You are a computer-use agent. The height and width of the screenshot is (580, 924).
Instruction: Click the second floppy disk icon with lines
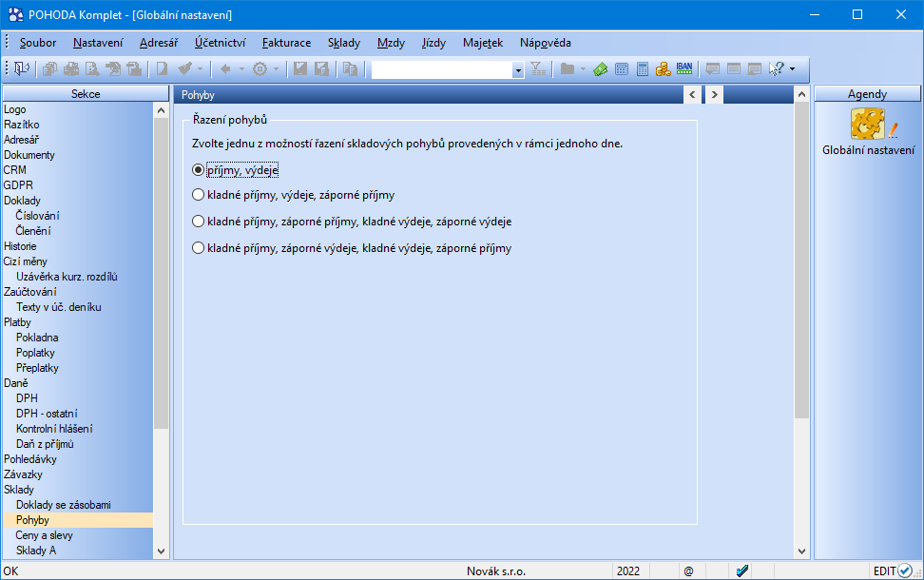click(x=321, y=69)
